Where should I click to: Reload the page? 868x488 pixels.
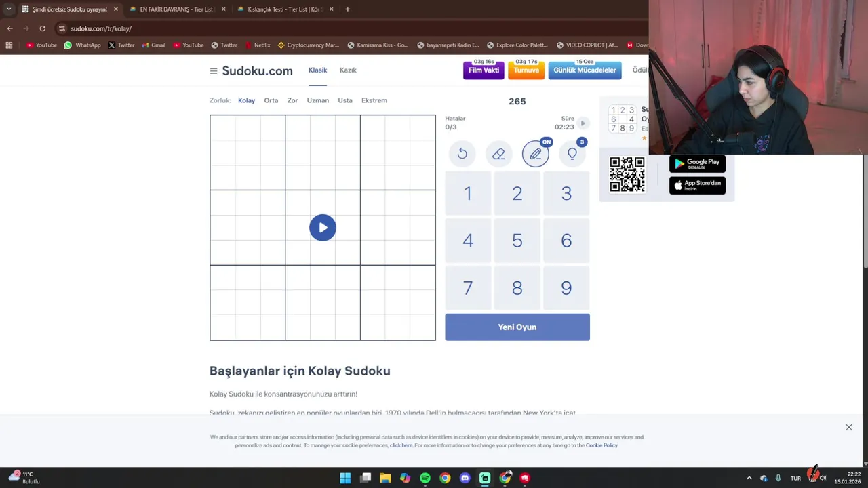pos(42,28)
